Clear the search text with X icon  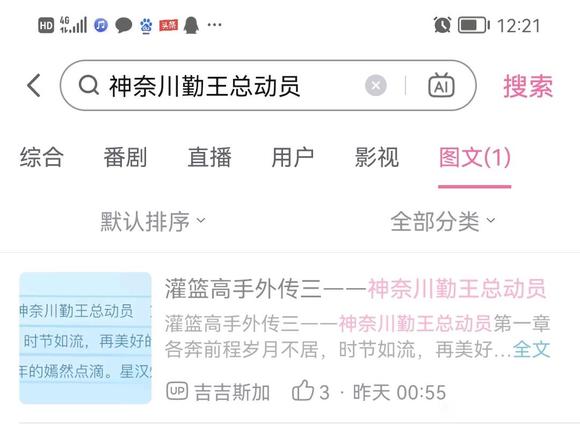point(376,85)
